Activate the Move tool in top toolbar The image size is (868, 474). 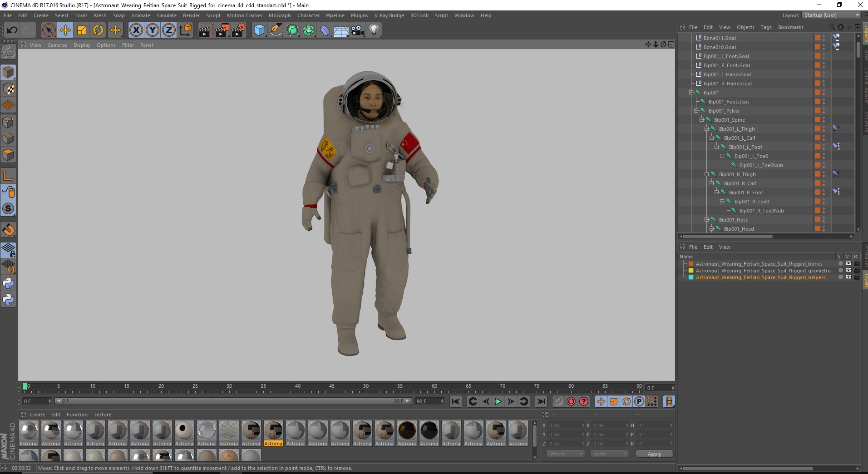65,30
